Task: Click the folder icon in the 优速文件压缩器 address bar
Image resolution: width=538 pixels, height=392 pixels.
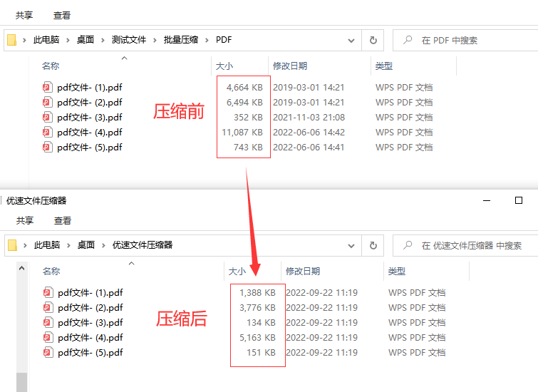Action: [x=12, y=245]
